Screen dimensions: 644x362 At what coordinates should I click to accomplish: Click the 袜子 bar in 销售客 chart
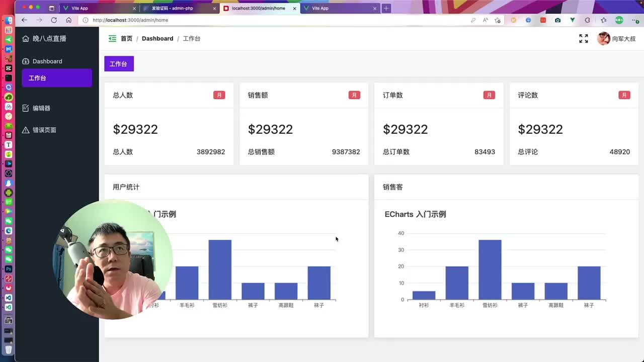pyautogui.click(x=589, y=283)
